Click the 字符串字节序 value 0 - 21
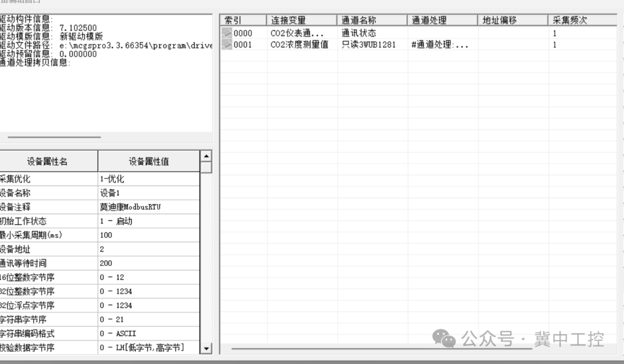Screen dimensions: 624x364 click(x=149, y=320)
